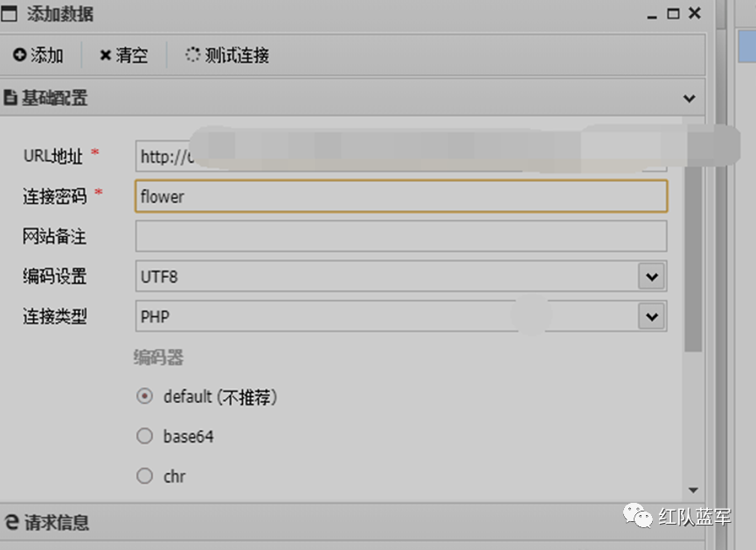Image resolution: width=756 pixels, height=550 pixels.
Task: Collapse the 基础配置 section chevron
Action: pyautogui.click(x=688, y=98)
